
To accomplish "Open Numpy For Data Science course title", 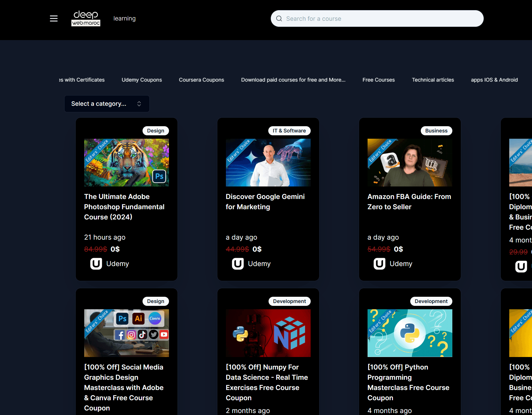I will coord(267,383).
